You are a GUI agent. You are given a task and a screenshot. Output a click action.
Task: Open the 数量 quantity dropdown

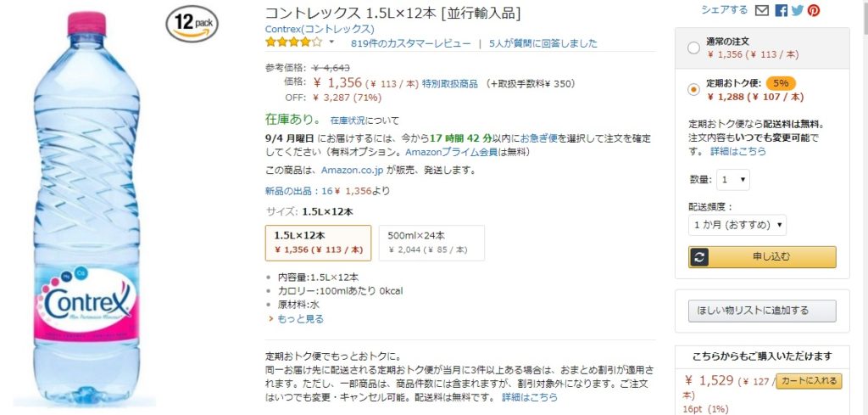point(733,180)
